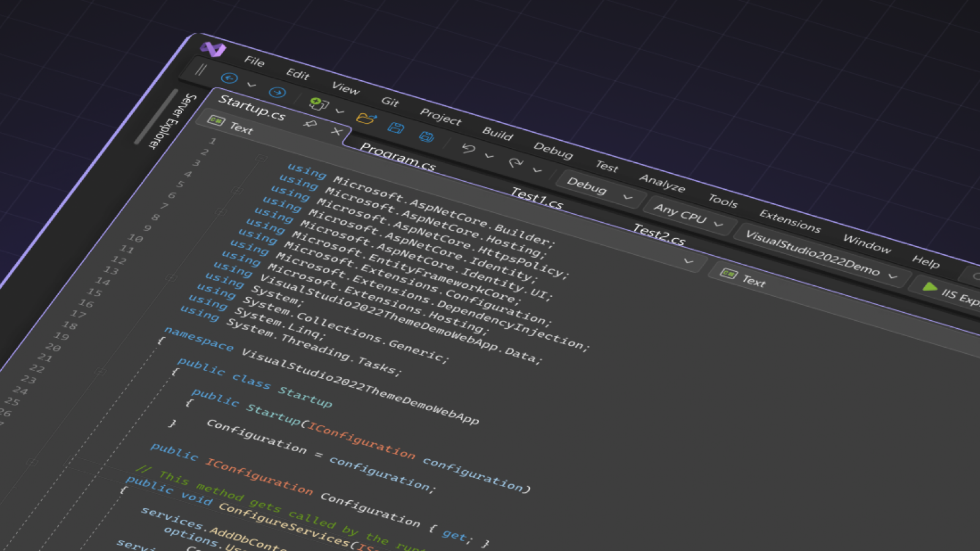Screen dimensions: 980x551
Task: Click the Redo arrow icon
Action: (516, 162)
